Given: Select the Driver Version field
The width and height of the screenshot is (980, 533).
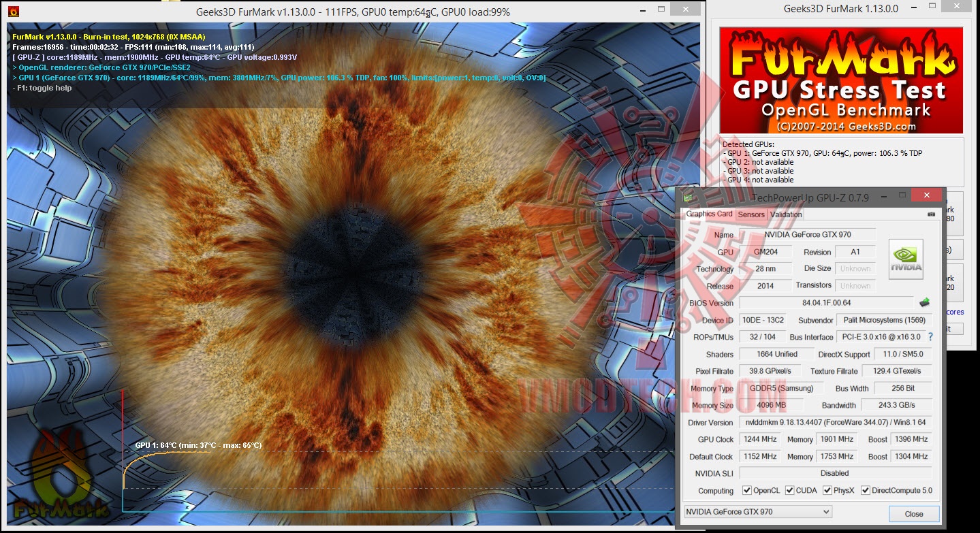Looking at the screenshot, I should click(x=836, y=422).
